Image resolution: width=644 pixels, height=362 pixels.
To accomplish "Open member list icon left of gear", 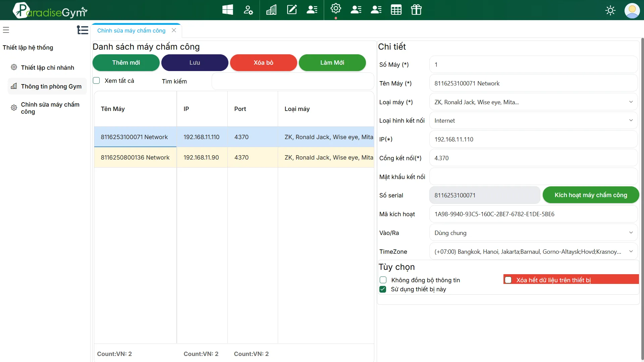I will point(312,10).
